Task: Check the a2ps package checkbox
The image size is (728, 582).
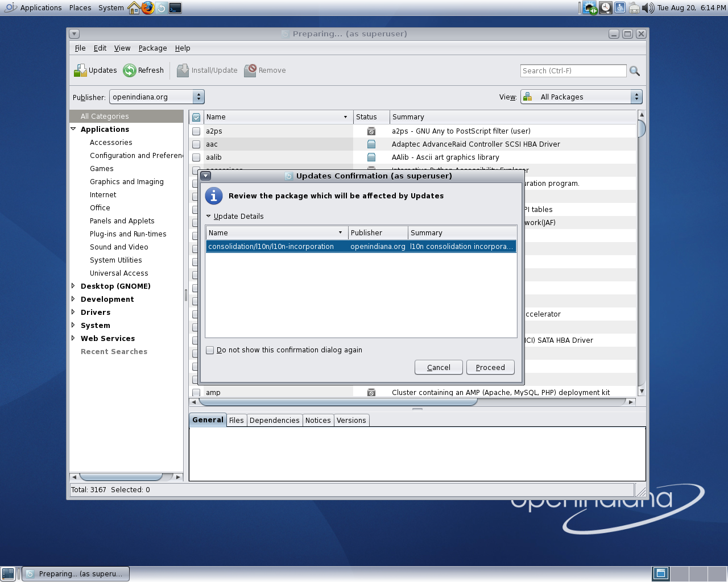Action: click(x=196, y=131)
